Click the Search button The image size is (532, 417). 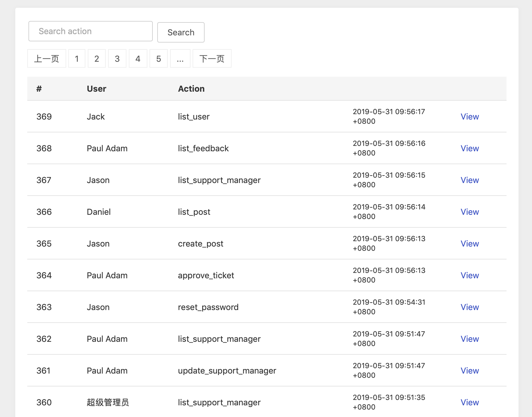[x=181, y=32]
